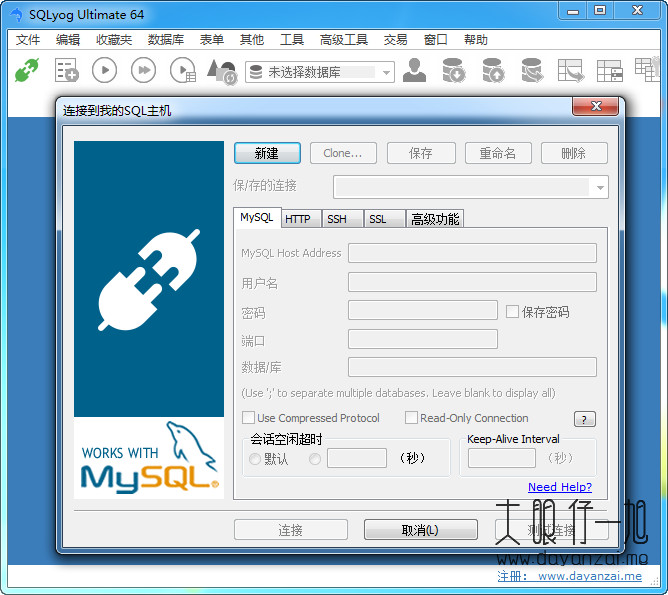Focus the MySQL Host Address field

coord(472,253)
